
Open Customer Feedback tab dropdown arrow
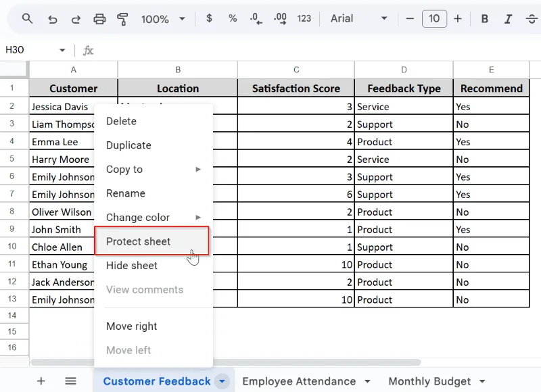(x=222, y=381)
